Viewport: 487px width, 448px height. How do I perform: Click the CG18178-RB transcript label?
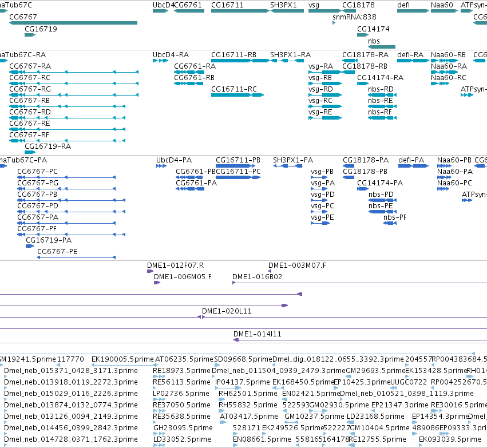pyautogui.click(x=365, y=66)
